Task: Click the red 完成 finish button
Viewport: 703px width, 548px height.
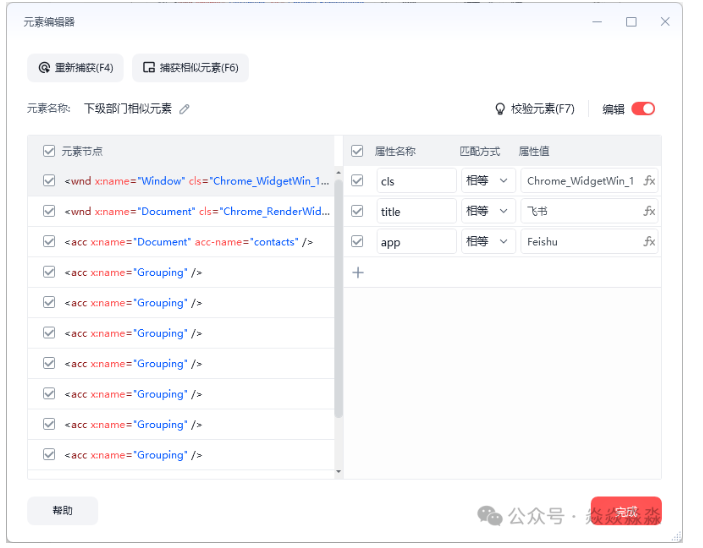Action: [x=626, y=510]
